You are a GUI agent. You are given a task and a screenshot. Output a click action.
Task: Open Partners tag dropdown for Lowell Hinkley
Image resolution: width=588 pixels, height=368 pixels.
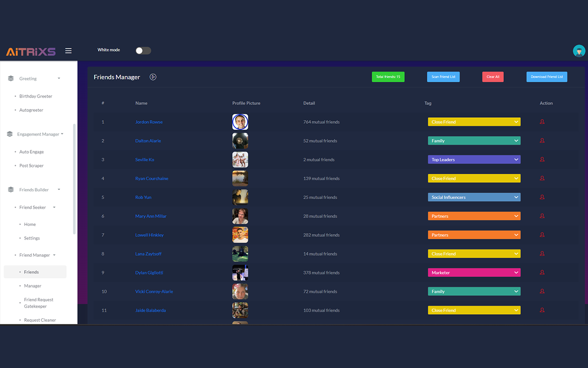pyautogui.click(x=474, y=235)
